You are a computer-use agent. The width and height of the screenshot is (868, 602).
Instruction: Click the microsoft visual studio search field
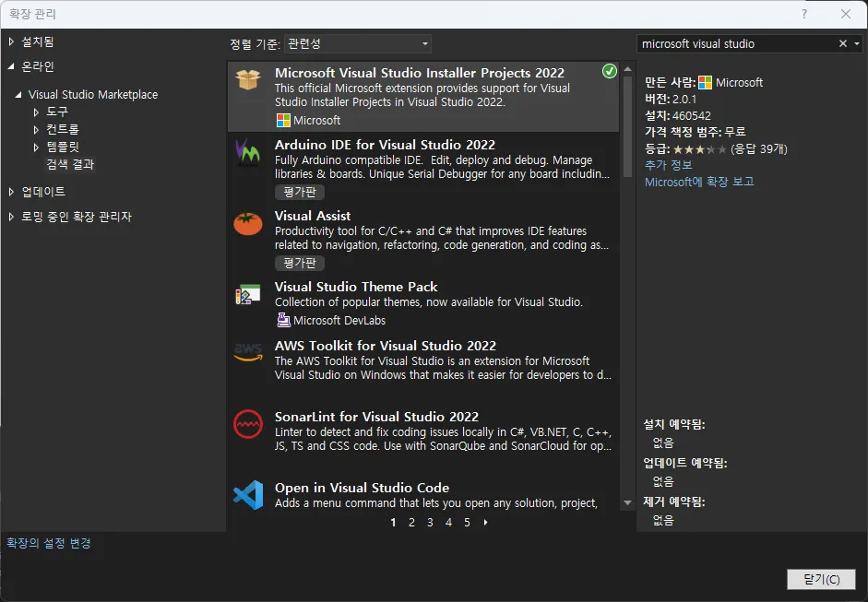[x=737, y=43]
